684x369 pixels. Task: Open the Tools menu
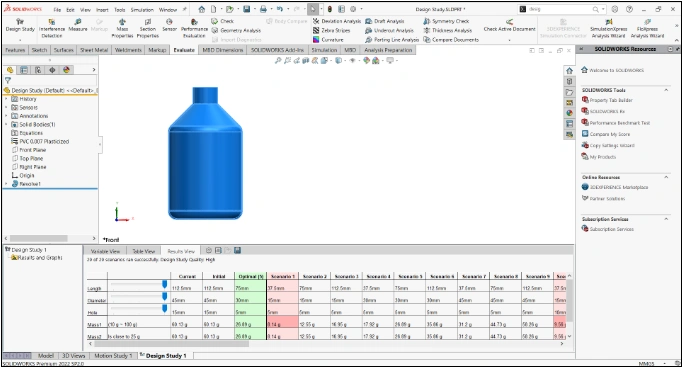[x=120, y=10]
